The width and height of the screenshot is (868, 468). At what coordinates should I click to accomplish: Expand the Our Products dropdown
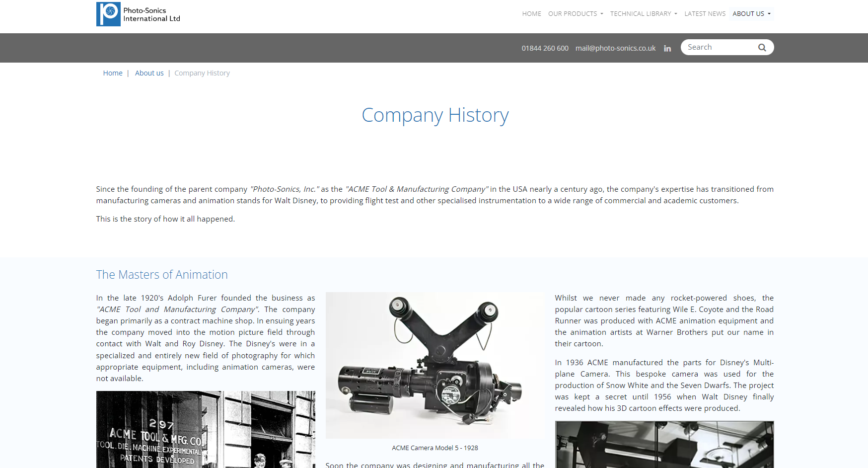pos(575,14)
